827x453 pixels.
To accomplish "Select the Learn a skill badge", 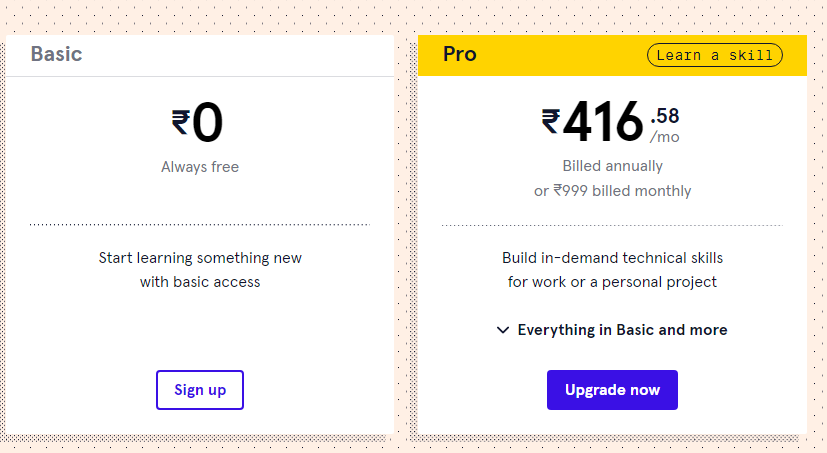I will (714, 55).
